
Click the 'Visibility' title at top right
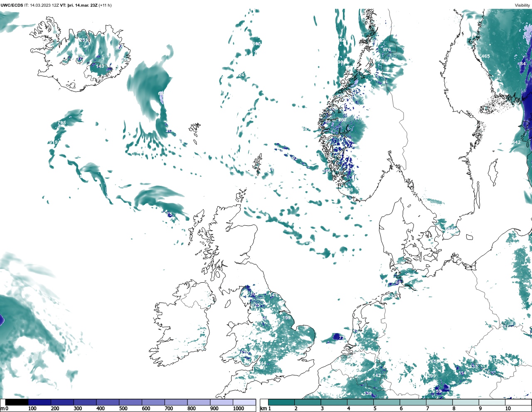(522, 5)
